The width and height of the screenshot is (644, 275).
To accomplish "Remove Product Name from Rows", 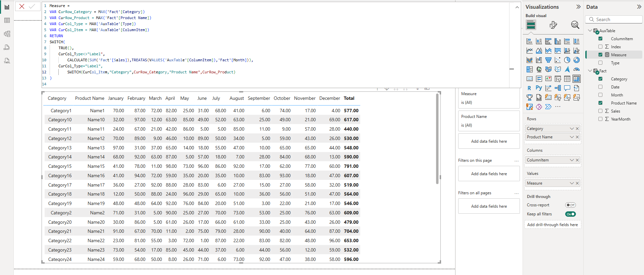I will [x=577, y=137].
